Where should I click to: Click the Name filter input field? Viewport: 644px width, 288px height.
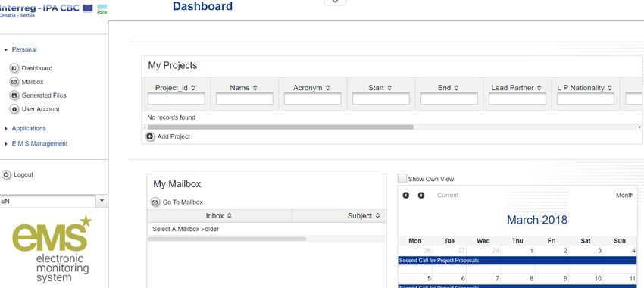point(245,99)
